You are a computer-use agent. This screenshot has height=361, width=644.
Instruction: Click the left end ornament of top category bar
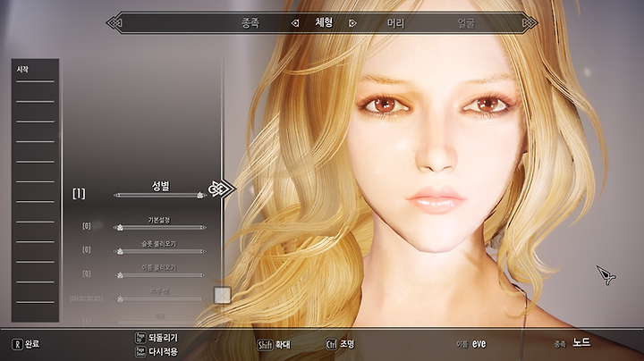114,23
